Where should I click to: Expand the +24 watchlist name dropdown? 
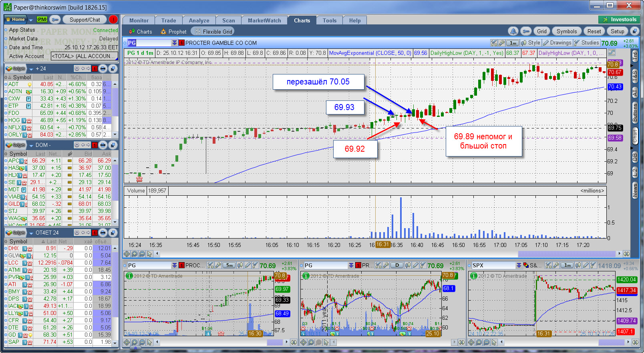click(31, 69)
